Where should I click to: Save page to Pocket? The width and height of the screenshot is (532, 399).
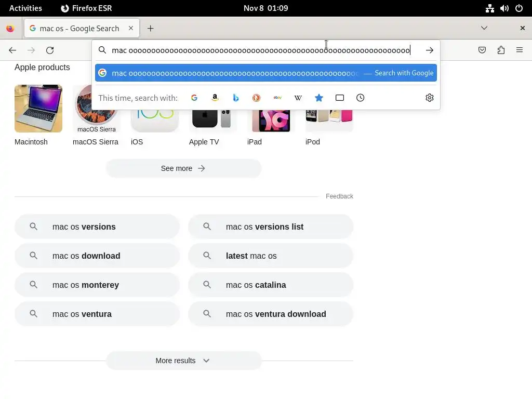coord(482,50)
